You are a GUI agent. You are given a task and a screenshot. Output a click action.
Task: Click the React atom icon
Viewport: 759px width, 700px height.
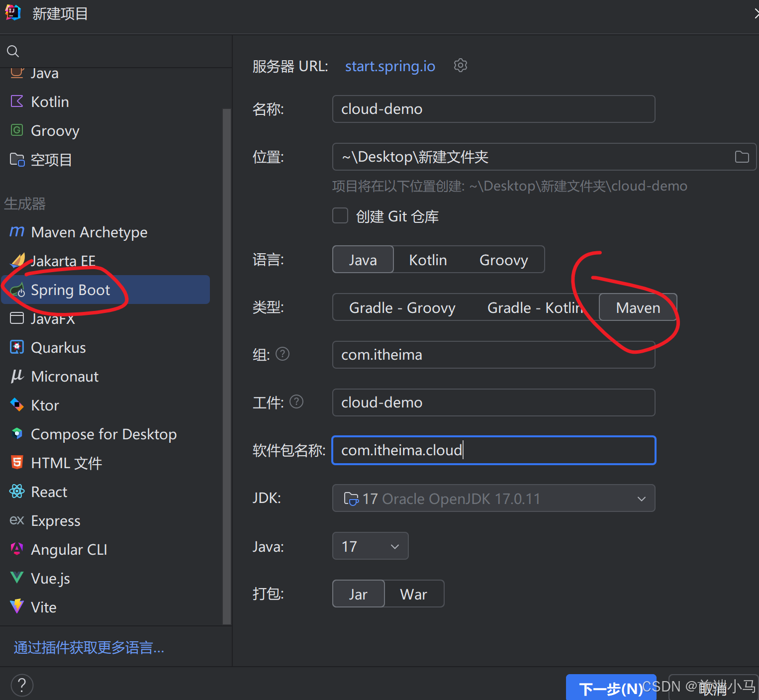point(17,492)
